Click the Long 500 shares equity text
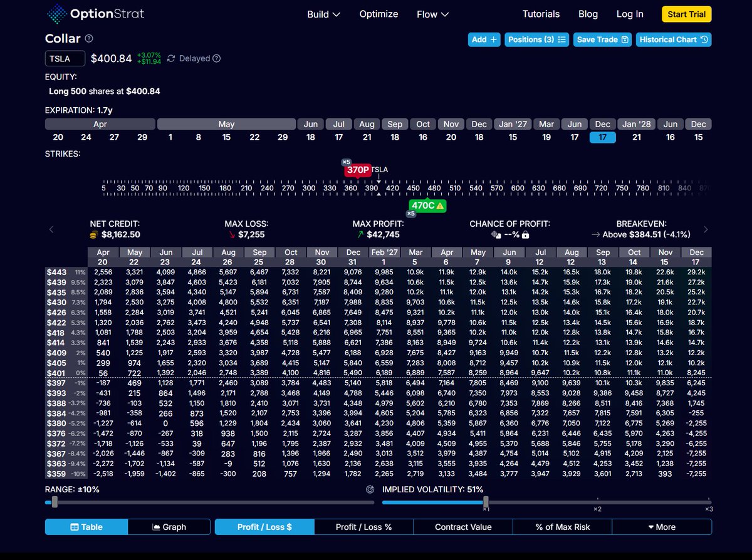Screen dimensions: 752x560 [105, 91]
